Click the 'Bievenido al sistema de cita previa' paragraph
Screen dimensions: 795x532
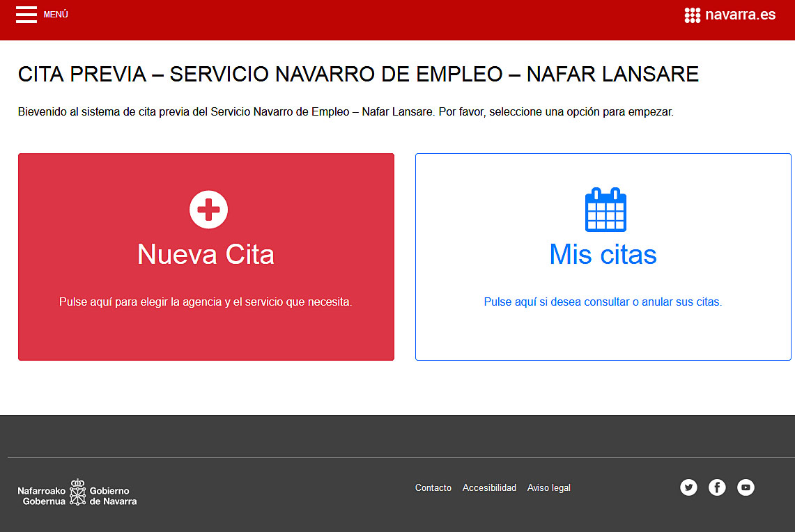pyautogui.click(x=346, y=112)
